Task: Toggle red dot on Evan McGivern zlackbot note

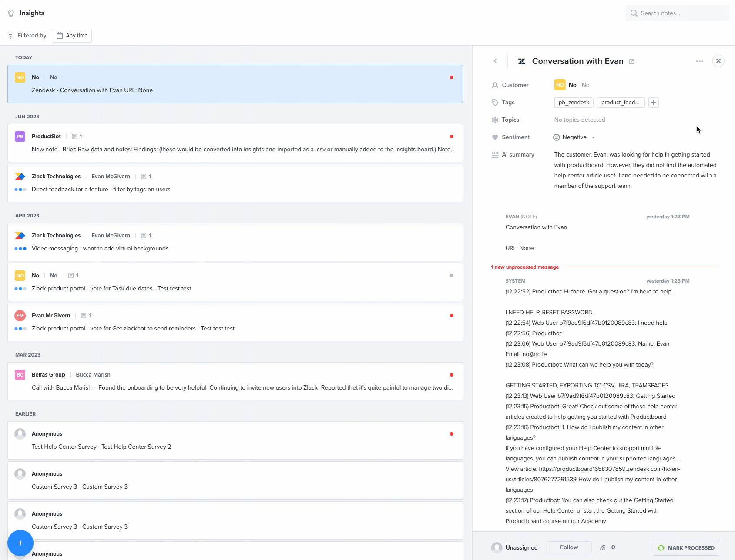Action: [451, 316]
